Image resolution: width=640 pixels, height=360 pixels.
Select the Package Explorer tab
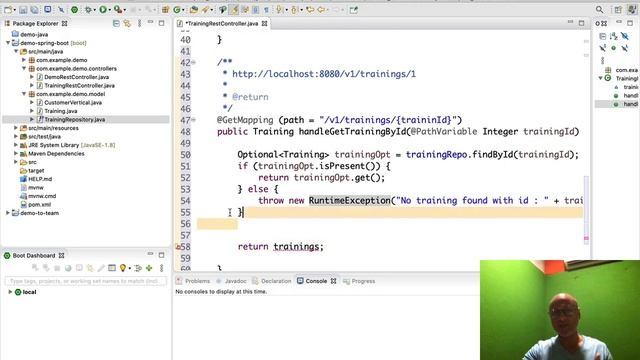click(x=36, y=24)
